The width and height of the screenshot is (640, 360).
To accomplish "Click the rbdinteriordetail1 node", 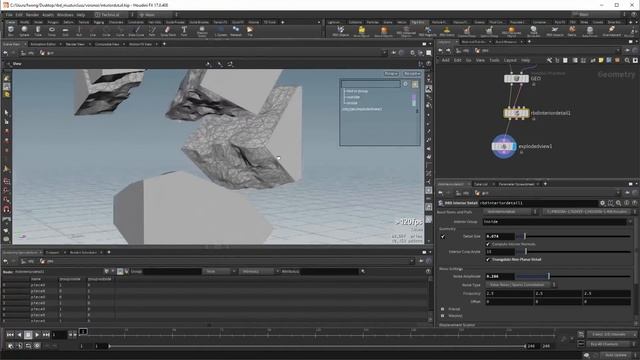I will [516, 113].
